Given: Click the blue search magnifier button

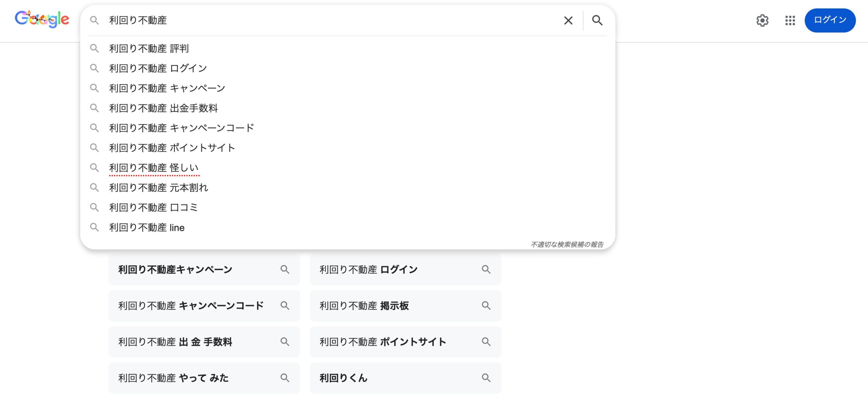Looking at the screenshot, I should click(x=597, y=21).
